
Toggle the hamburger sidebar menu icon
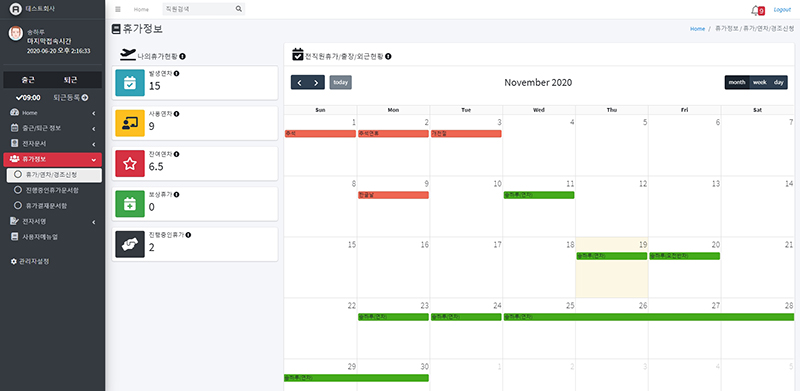pos(118,9)
